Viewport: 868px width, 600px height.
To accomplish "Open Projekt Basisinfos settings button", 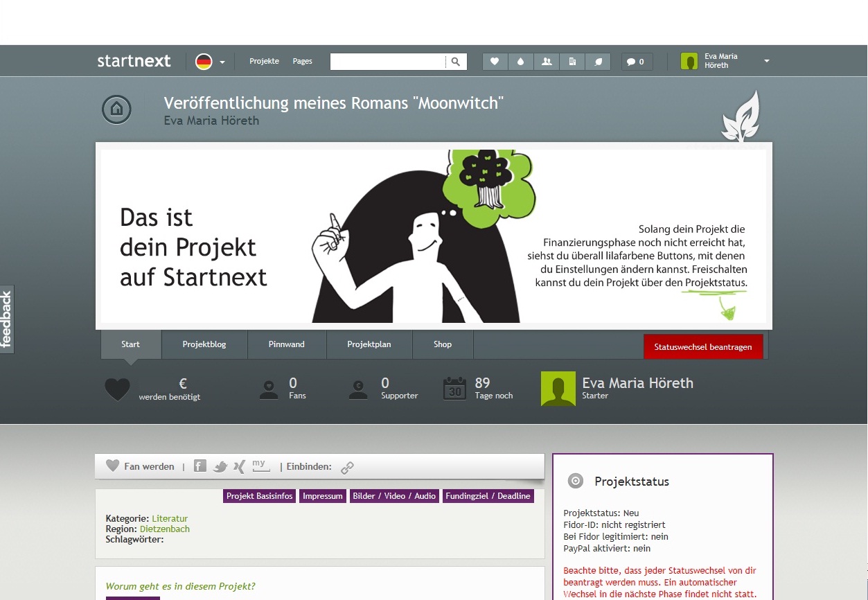I will click(x=260, y=496).
